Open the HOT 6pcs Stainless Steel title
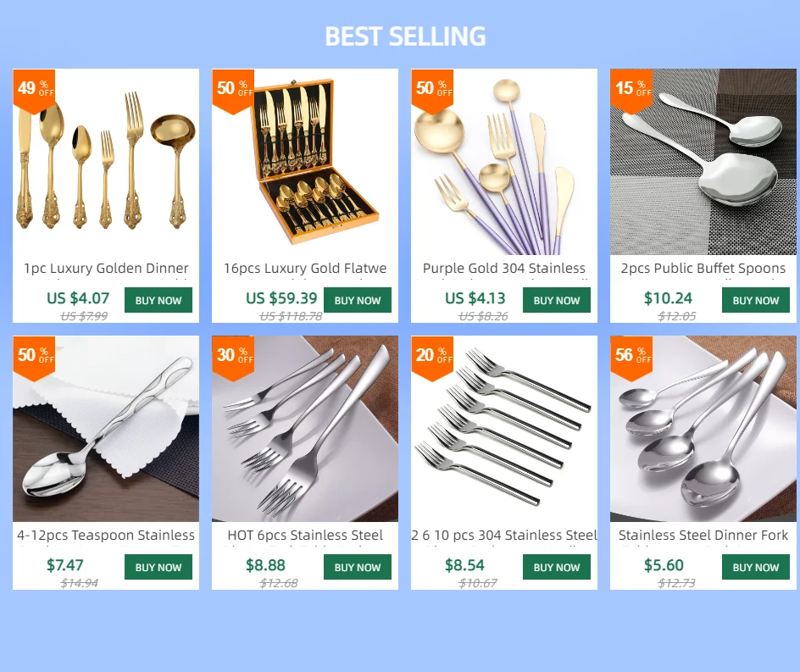This screenshot has height=672, width=800. [304, 536]
